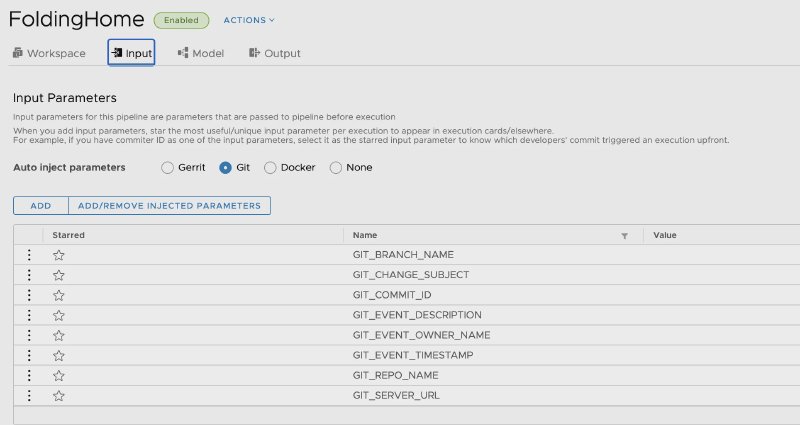Image resolution: width=800 pixels, height=425 pixels.
Task: Star the GIT_EVENT_TIMESTAMP parameter
Action: click(59, 356)
